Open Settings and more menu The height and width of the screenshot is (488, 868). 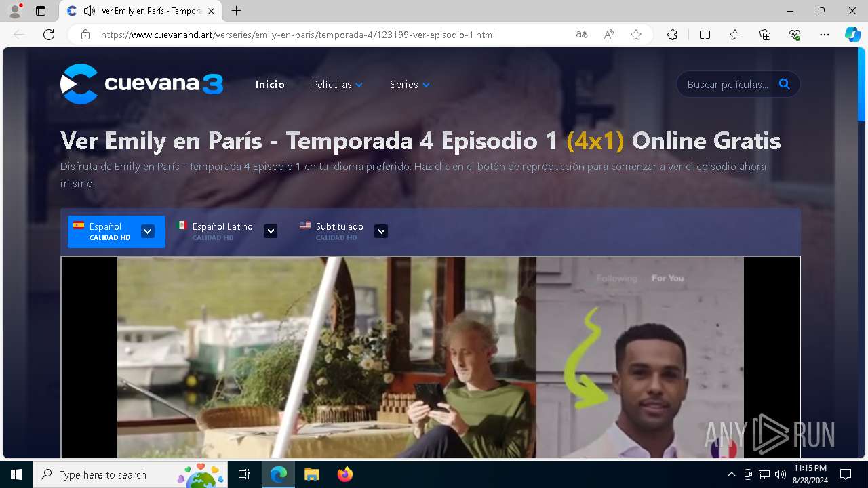(x=825, y=35)
